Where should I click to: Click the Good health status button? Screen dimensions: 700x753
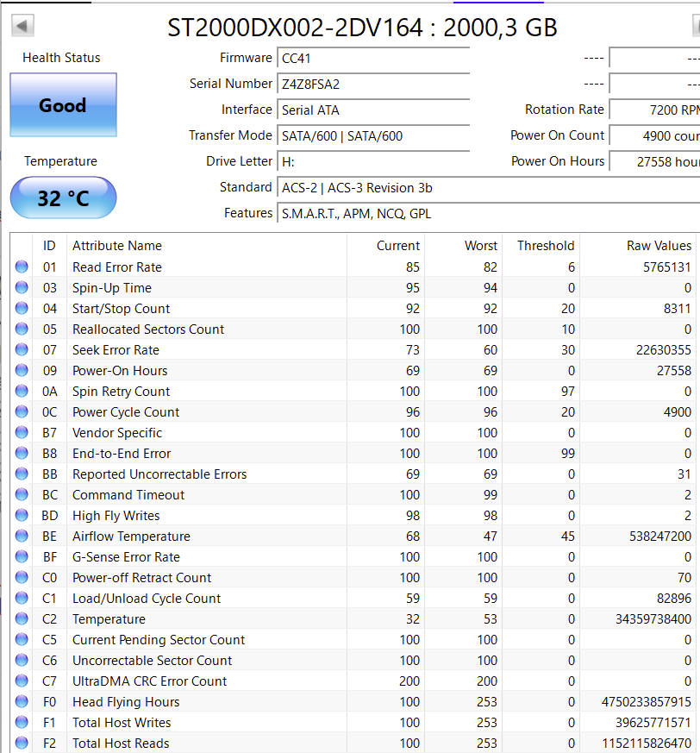tap(64, 104)
